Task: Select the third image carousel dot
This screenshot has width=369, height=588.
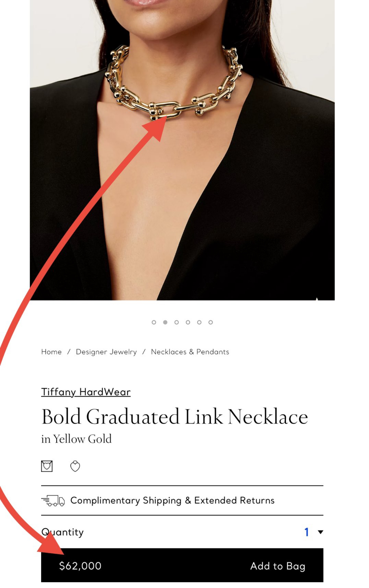Action: pos(176,322)
